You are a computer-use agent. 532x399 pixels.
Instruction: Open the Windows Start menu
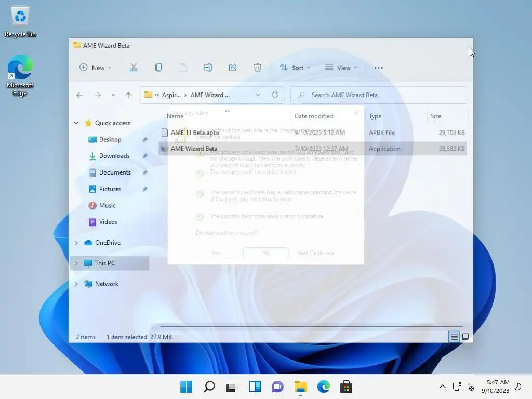[x=186, y=387]
